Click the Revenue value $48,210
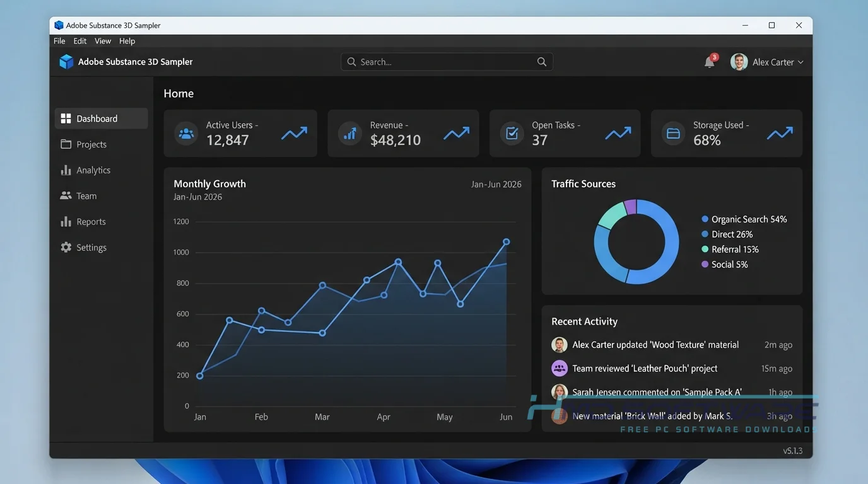 click(396, 140)
